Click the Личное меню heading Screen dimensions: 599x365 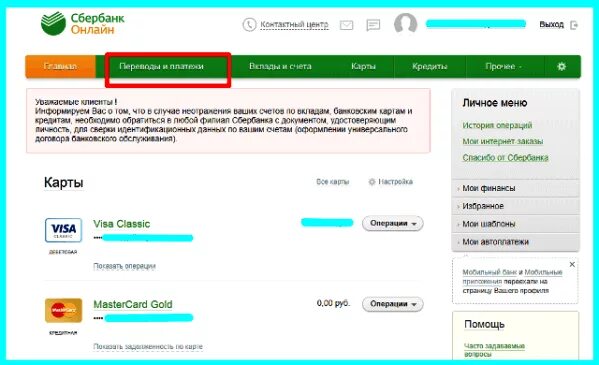(495, 103)
